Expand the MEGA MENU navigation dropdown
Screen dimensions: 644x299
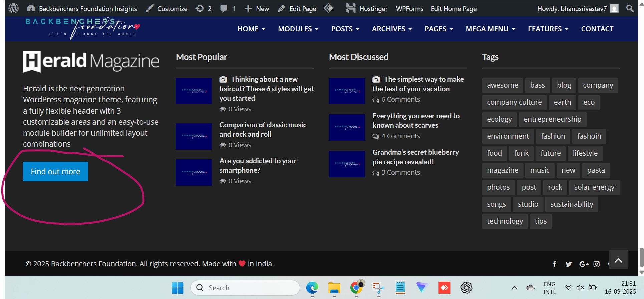[491, 29]
